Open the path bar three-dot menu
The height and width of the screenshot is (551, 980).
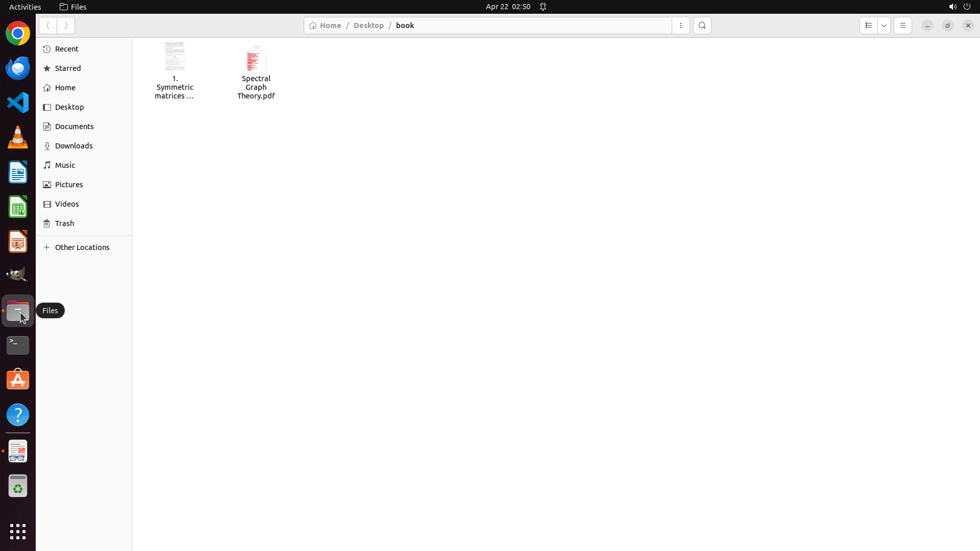point(680,26)
